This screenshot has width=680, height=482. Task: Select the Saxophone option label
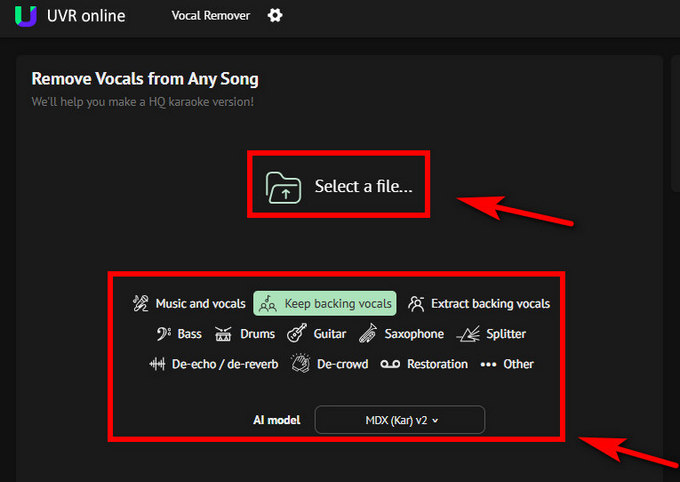[414, 334]
